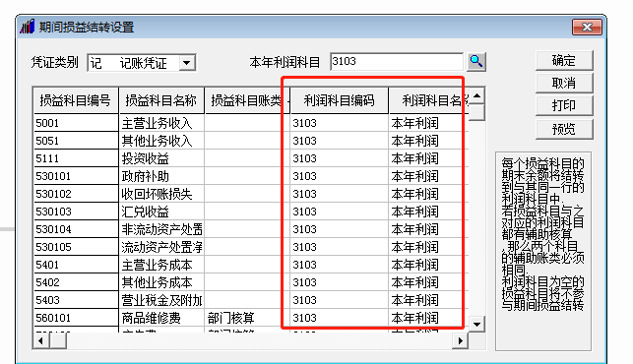Select cell 汇兑收益
The height and width of the screenshot is (364, 633).
(161, 212)
